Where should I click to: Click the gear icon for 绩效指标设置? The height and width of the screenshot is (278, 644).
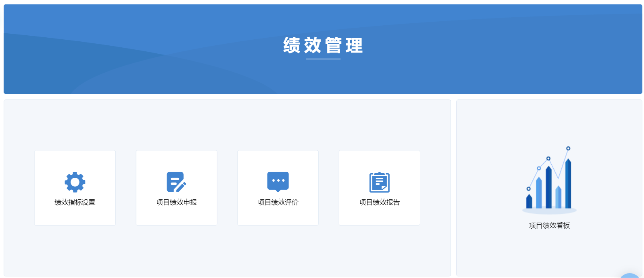click(75, 182)
